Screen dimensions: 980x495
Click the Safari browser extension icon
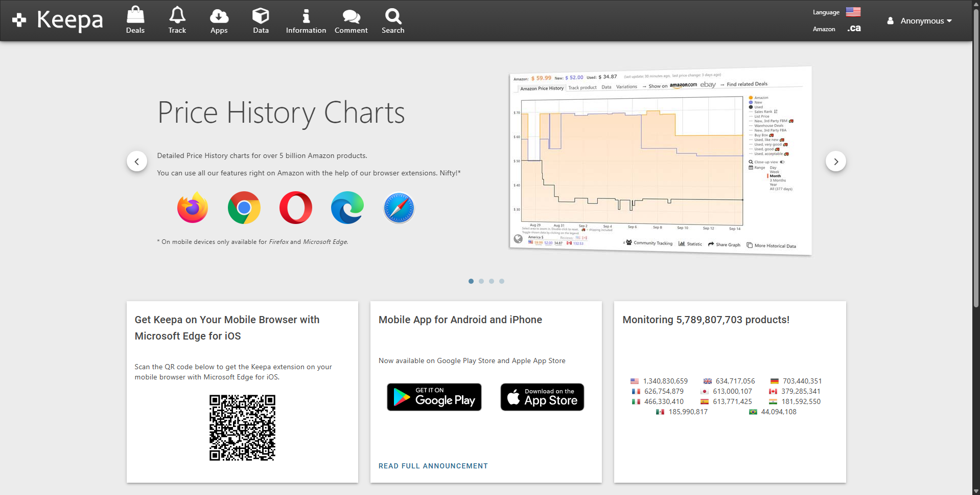[399, 208]
